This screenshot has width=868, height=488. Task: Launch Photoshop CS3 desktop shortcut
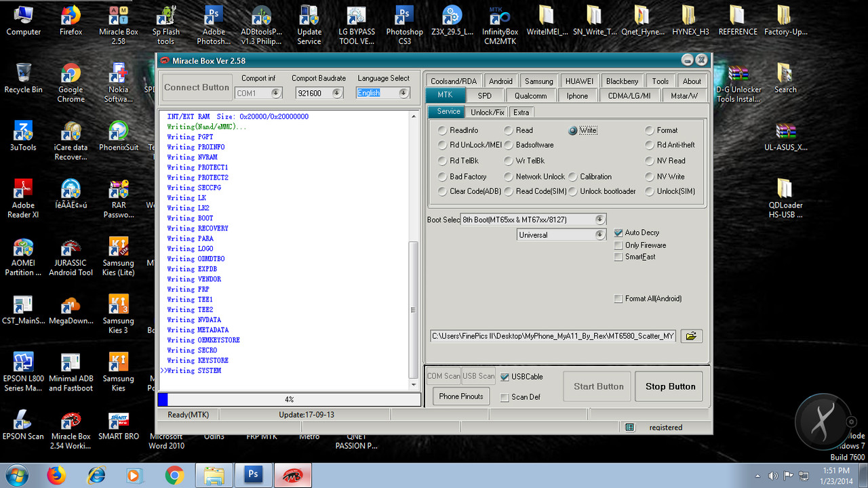click(405, 25)
